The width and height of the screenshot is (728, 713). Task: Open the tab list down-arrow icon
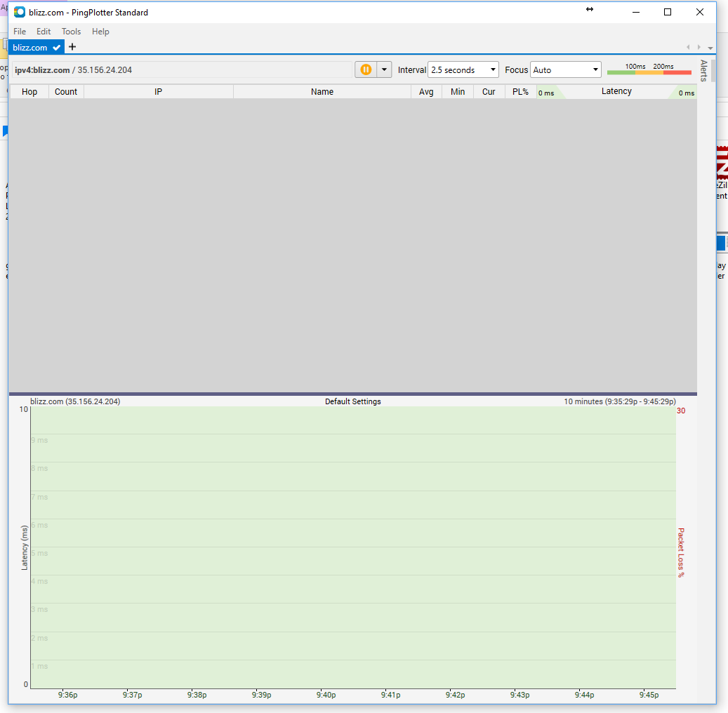tap(710, 48)
